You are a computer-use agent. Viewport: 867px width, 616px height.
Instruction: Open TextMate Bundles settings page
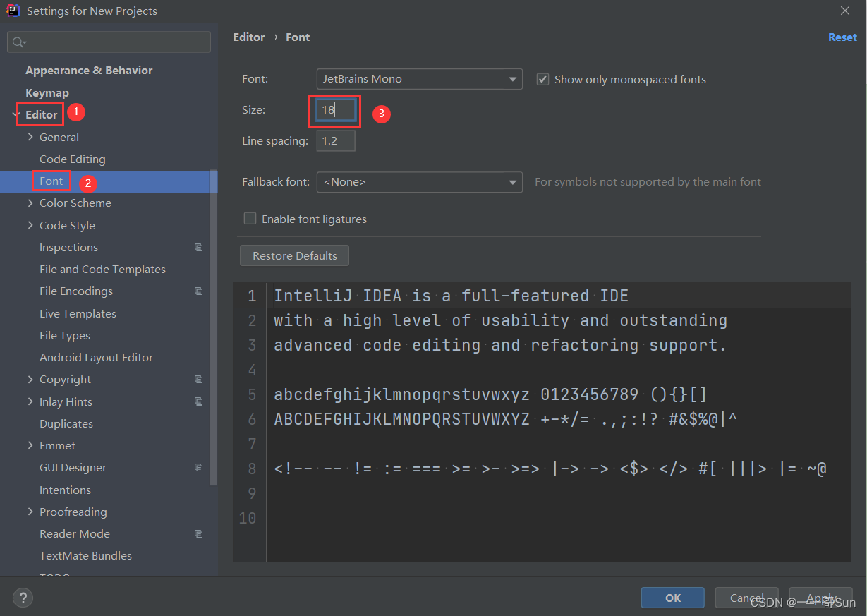click(x=85, y=555)
